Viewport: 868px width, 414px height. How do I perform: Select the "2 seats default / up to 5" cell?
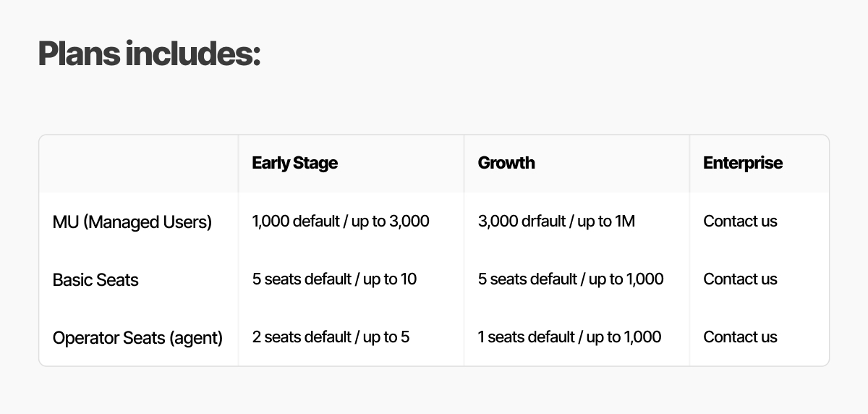[x=331, y=337]
